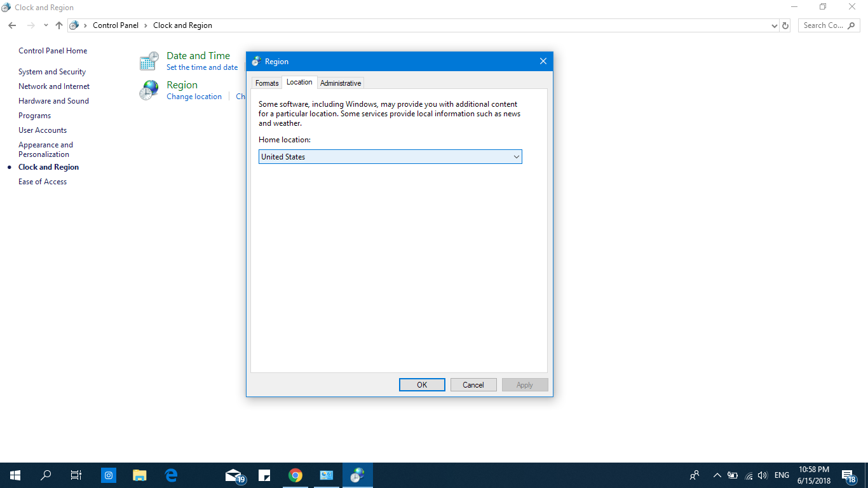Refresh the Control Panel address bar
Screen dimensions: 868x488
tap(785, 25)
